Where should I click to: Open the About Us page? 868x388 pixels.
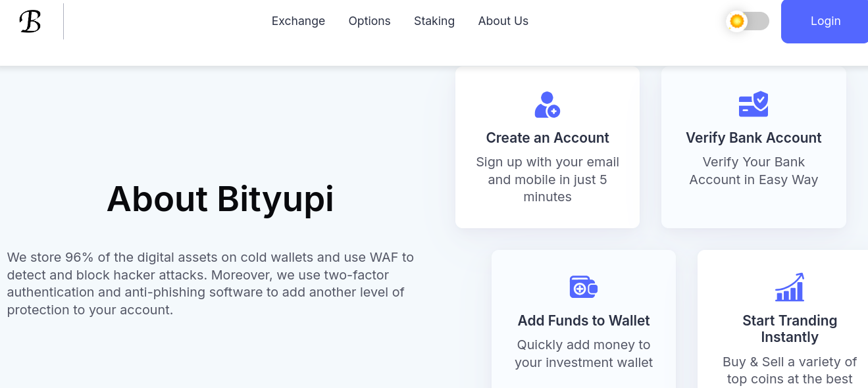(x=503, y=21)
